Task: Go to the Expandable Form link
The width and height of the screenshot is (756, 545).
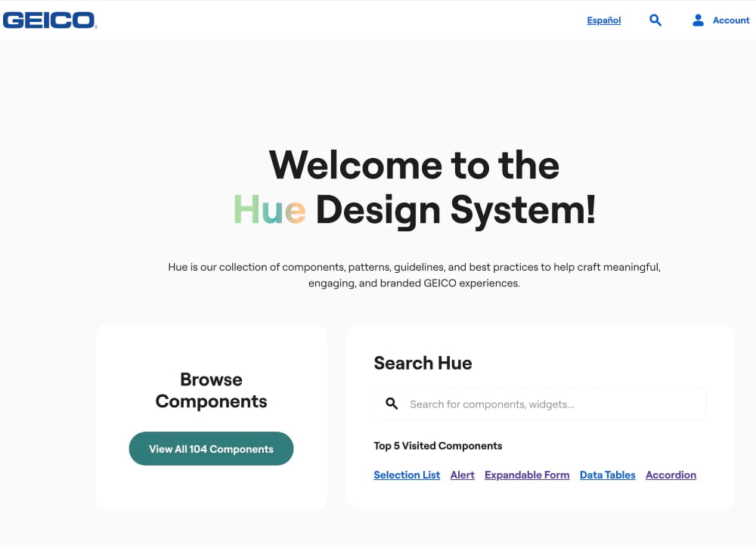Action: [x=527, y=475]
